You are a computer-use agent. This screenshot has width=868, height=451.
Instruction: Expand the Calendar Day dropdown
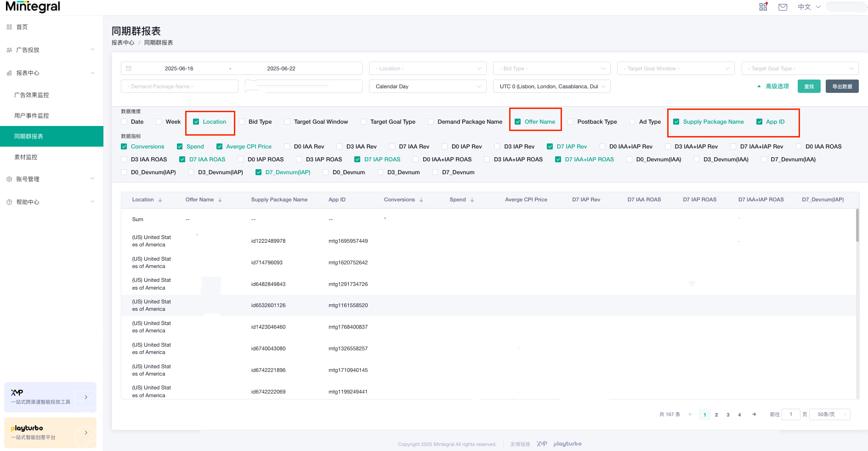coord(427,86)
